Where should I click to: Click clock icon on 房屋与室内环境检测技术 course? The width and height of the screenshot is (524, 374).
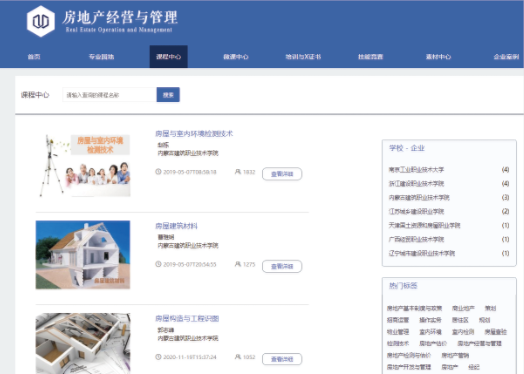[x=158, y=172]
